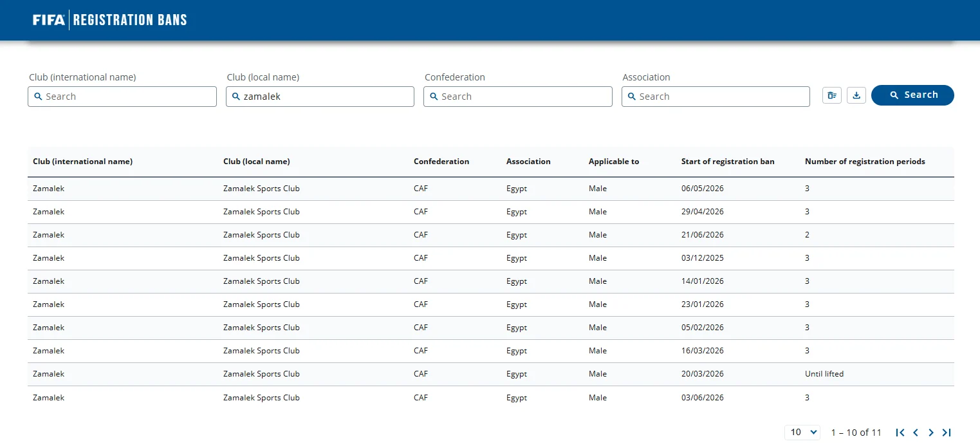This screenshot has height=448, width=980.
Task: Open the rows per page dropdown
Action: click(x=802, y=432)
